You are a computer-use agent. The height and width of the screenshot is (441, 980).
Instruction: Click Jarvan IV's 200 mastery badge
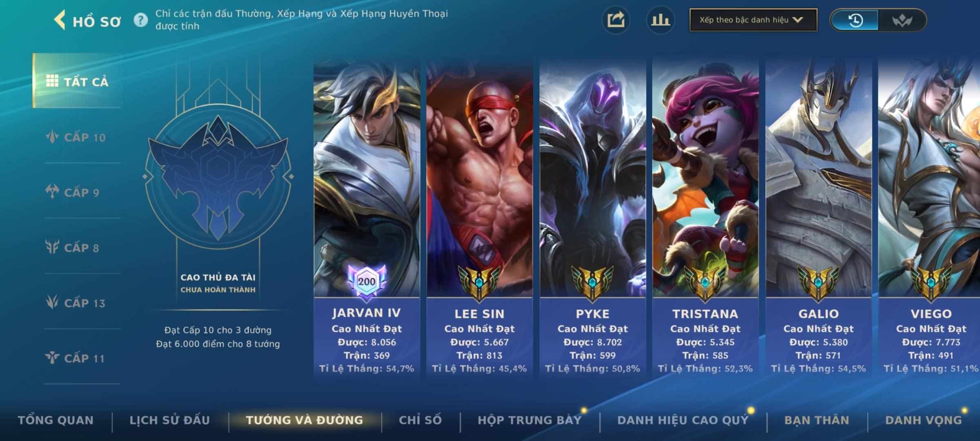[x=367, y=281]
